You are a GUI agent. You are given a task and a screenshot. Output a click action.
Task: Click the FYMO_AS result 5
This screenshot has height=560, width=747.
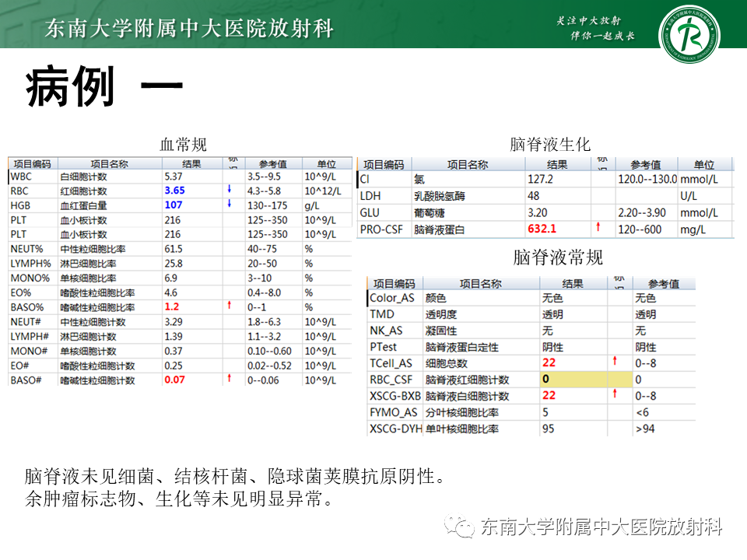545,412
